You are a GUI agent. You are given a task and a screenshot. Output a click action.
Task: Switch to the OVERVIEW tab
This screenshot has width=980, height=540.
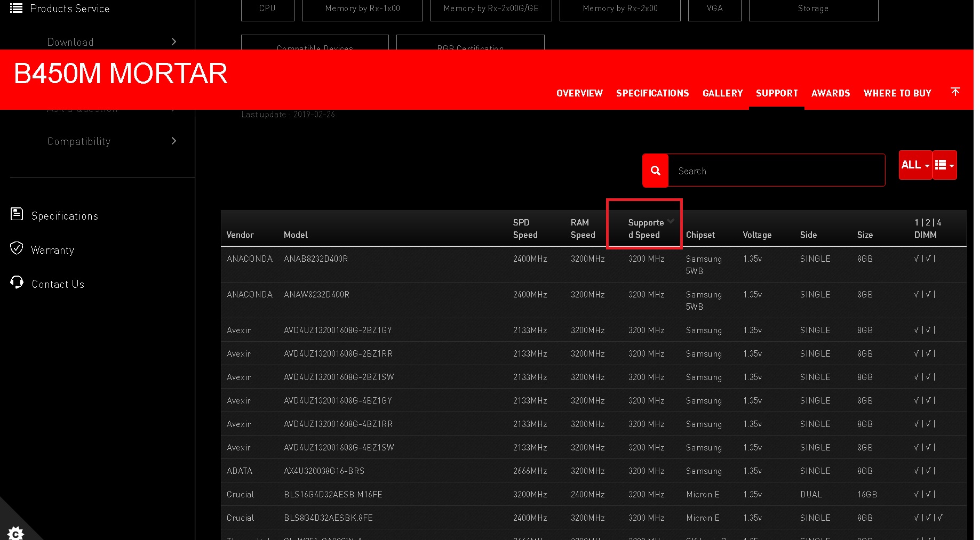pos(579,93)
